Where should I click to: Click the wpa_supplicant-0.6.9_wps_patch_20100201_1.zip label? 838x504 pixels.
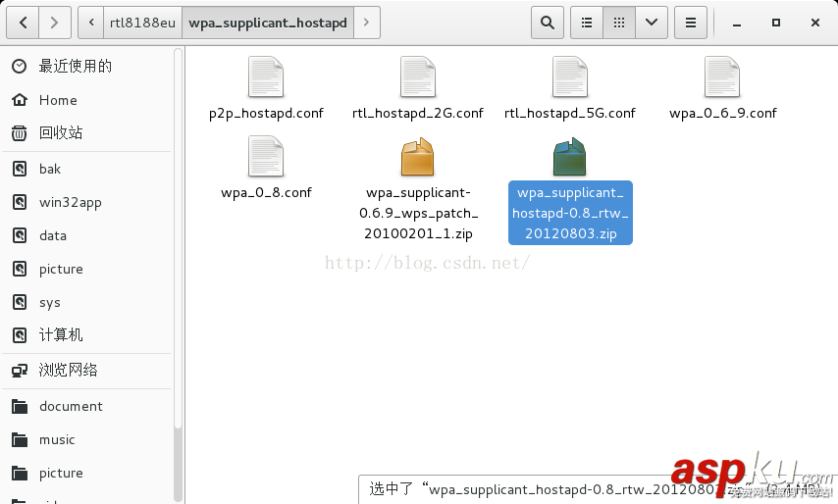[x=418, y=213]
